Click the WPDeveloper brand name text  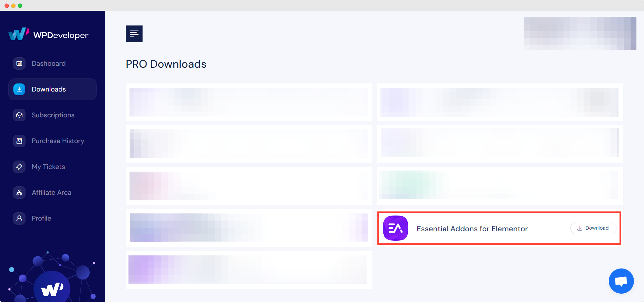tap(61, 35)
